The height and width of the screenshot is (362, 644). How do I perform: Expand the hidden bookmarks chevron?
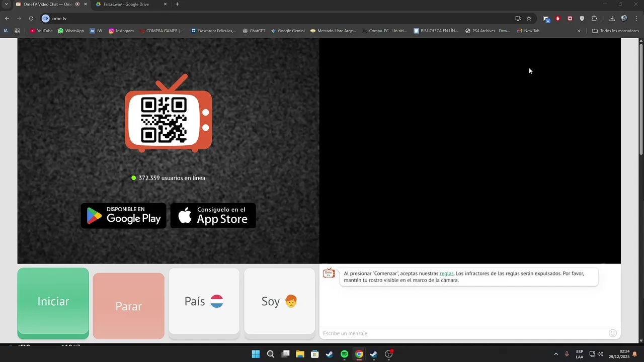579,31
